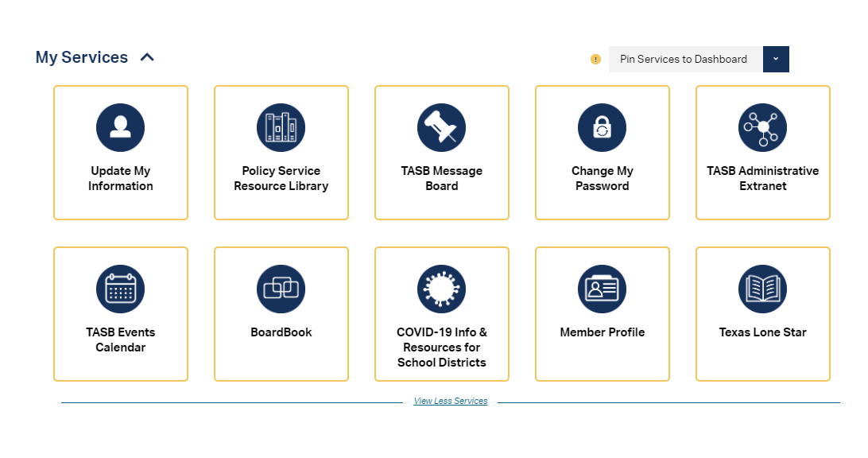Collapse the My Services section chevron

pyautogui.click(x=147, y=57)
